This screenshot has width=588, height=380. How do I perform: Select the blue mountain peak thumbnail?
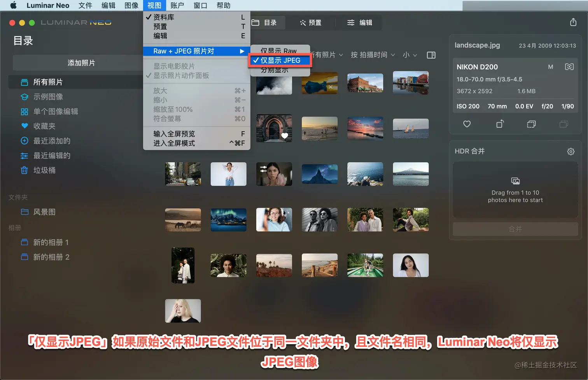tap(320, 174)
